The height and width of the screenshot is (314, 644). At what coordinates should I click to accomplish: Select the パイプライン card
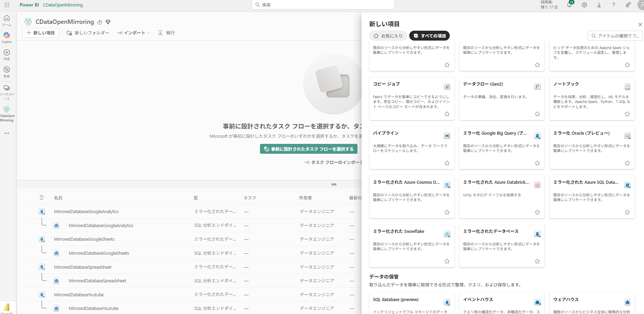point(412,148)
